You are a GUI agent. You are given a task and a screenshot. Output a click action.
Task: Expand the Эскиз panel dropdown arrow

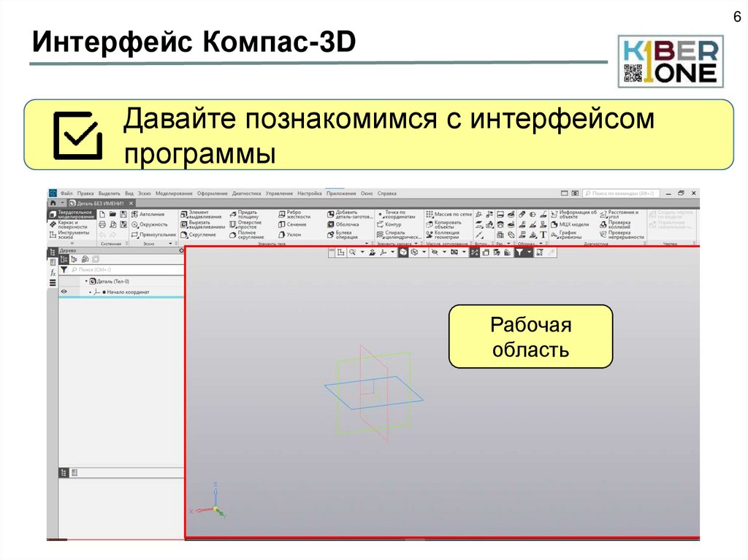coord(170,244)
